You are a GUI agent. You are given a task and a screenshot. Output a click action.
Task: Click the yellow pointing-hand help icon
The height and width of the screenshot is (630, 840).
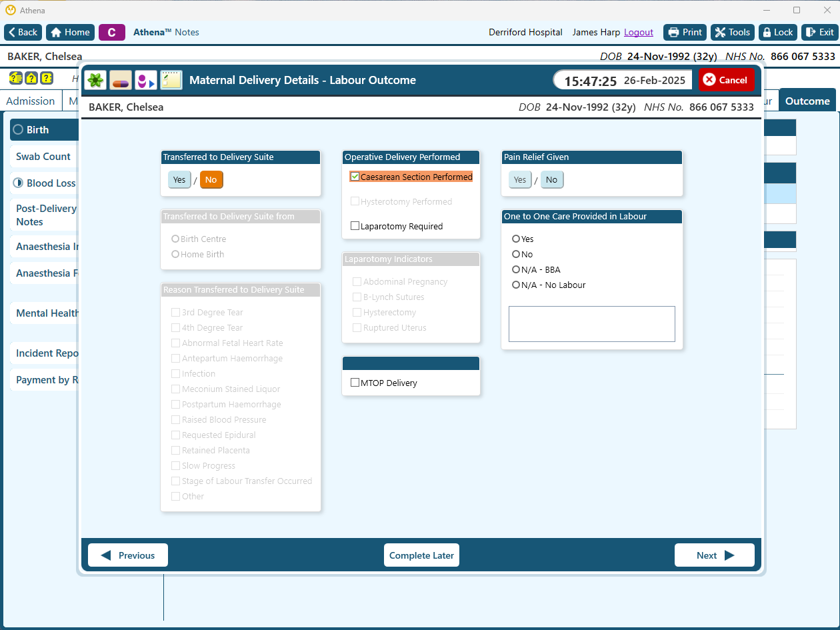point(15,78)
